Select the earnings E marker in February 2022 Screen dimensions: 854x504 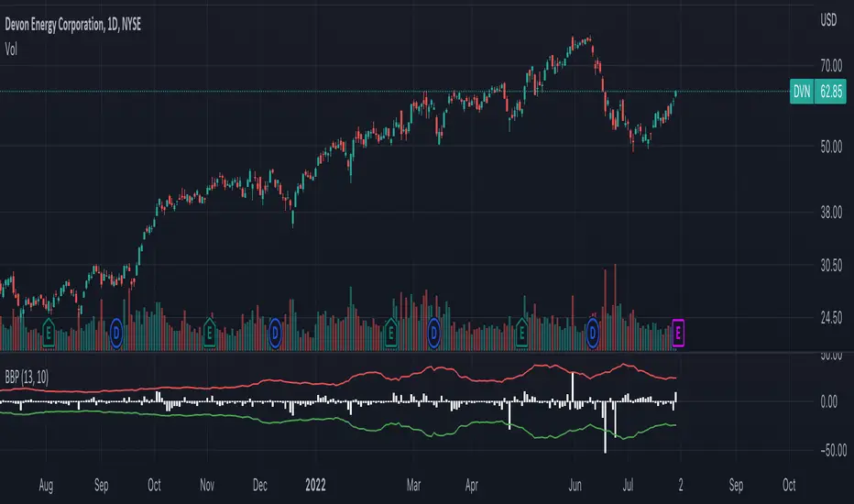pos(390,332)
